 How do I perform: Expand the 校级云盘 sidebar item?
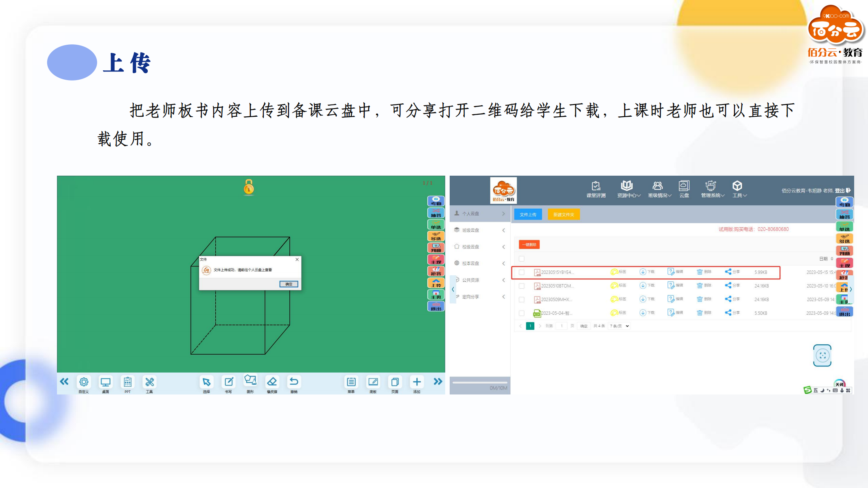click(480, 247)
